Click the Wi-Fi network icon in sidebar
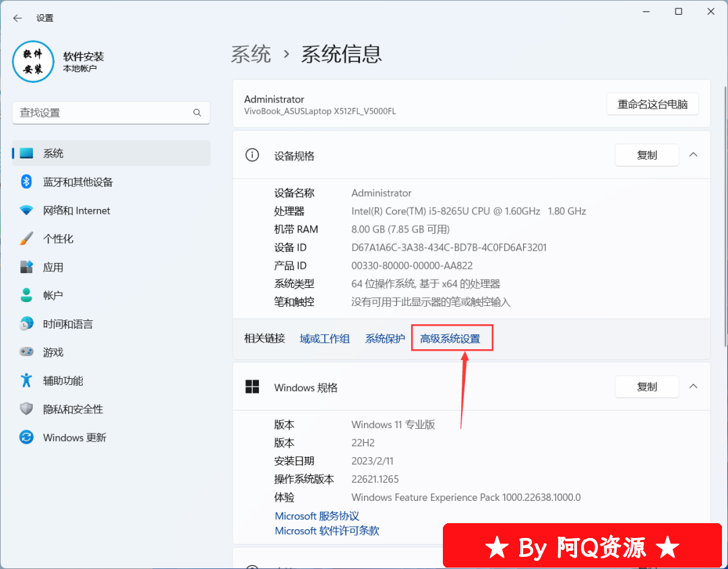The image size is (728, 569). [26, 210]
